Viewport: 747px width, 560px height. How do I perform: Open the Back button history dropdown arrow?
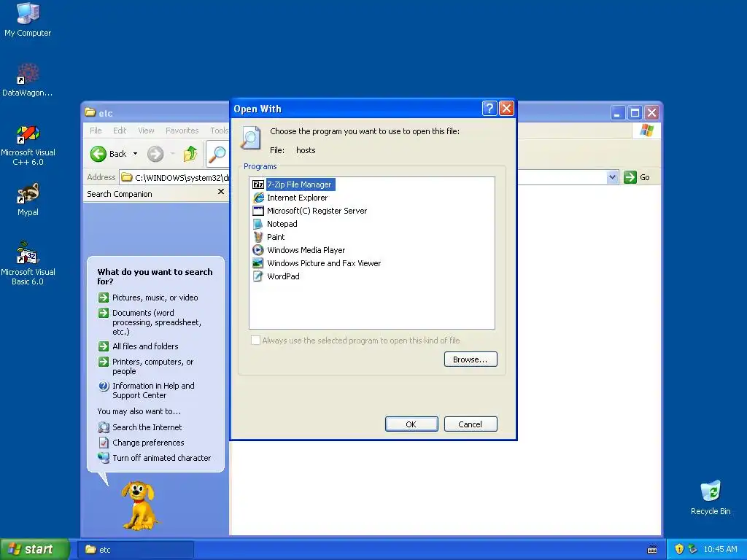coord(135,154)
